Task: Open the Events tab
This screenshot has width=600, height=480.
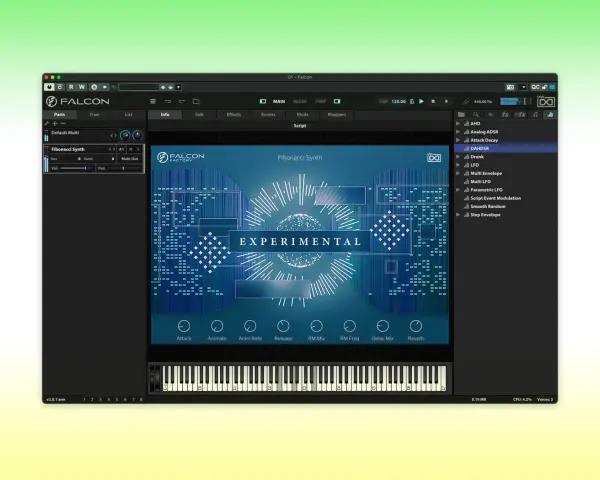Action: (268, 114)
